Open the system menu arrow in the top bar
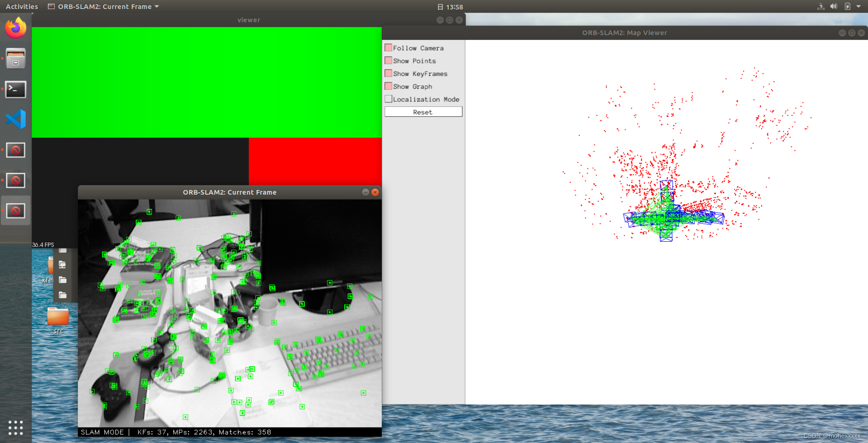Image resolution: width=868 pixels, height=443 pixels. (x=859, y=6)
